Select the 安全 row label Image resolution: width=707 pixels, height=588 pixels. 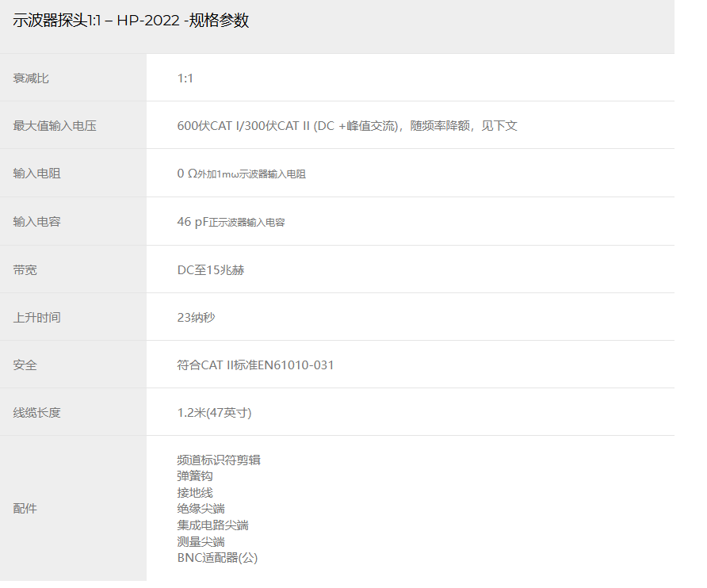pos(25,365)
